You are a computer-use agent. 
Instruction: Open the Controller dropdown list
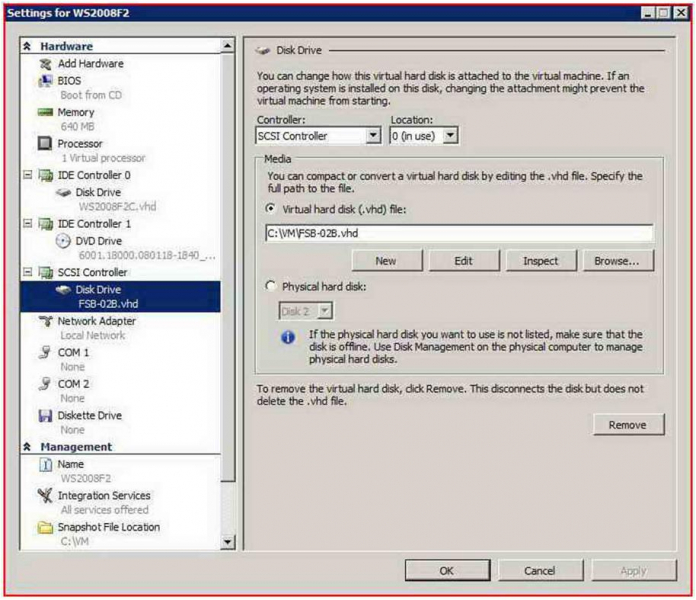point(373,135)
